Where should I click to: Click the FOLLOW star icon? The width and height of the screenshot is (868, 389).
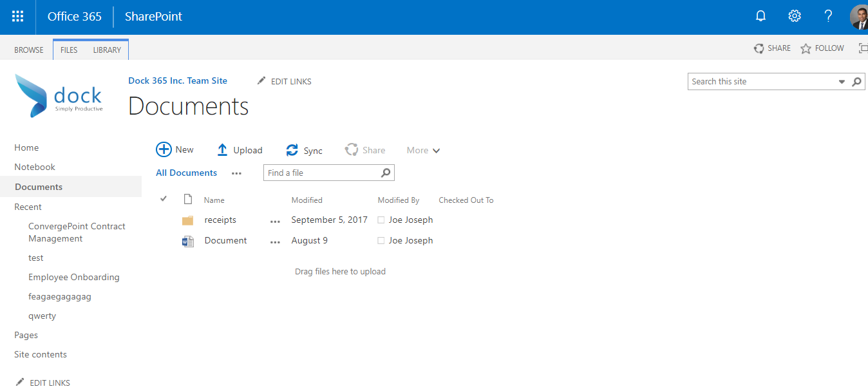point(806,48)
